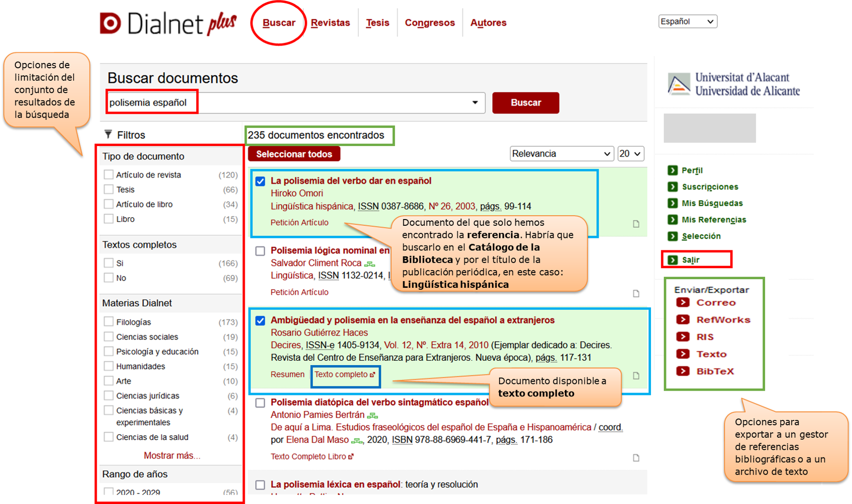Click the Correo export arrow icon
This screenshot has width=852, height=504.
(682, 302)
